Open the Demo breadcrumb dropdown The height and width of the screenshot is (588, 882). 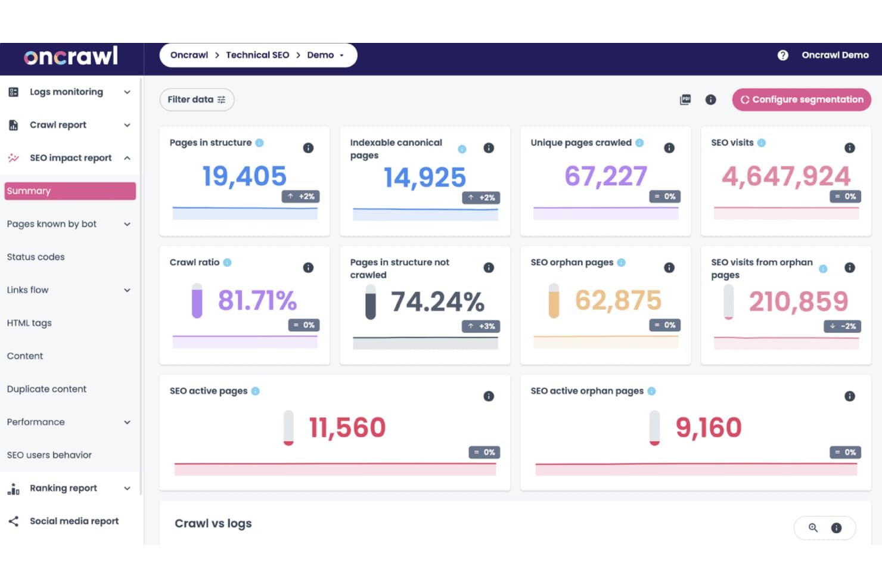(325, 55)
